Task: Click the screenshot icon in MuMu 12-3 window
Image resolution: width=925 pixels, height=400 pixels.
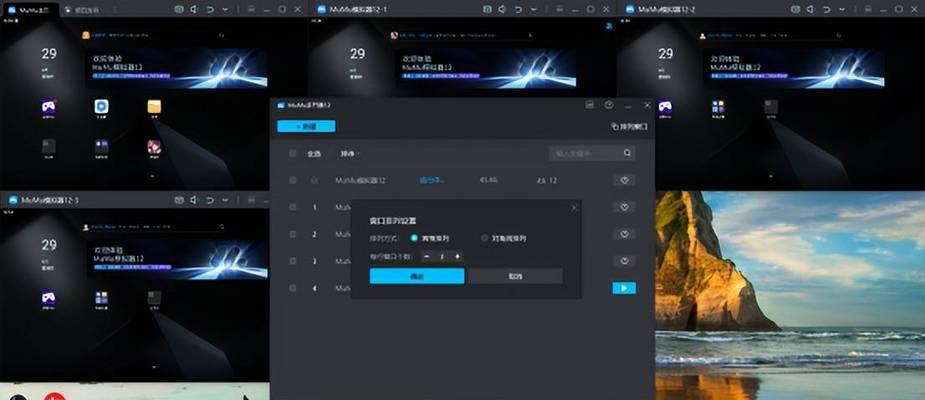Action: point(179,200)
